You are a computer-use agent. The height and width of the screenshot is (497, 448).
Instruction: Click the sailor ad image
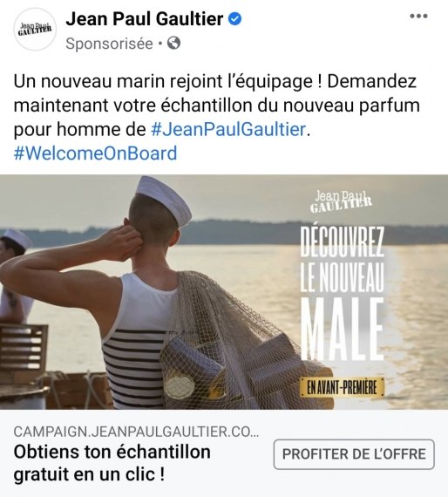coord(224,292)
